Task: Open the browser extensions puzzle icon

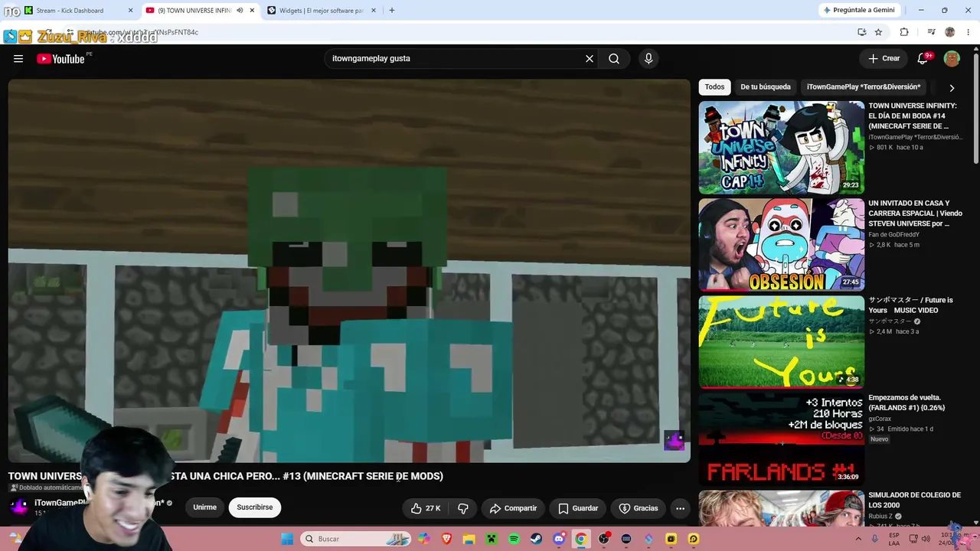Action: 904,32
